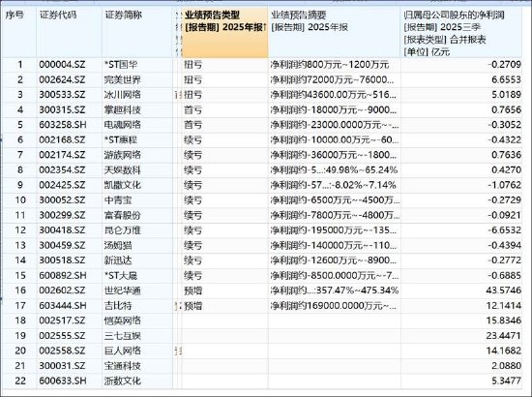Select stock name 浙数文化

[123, 381]
